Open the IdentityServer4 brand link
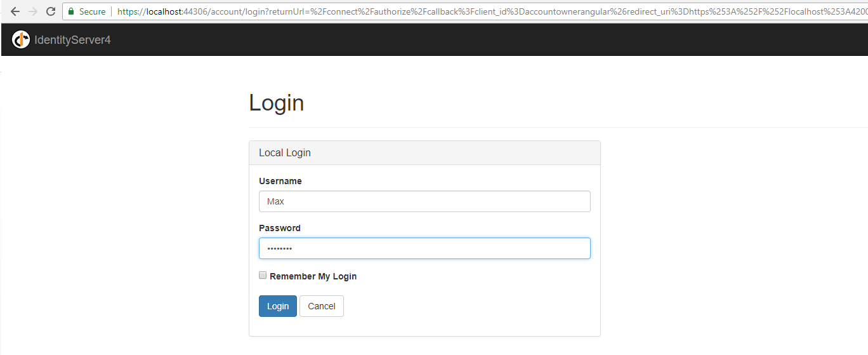The width and height of the screenshot is (868, 355). coord(72,40)
